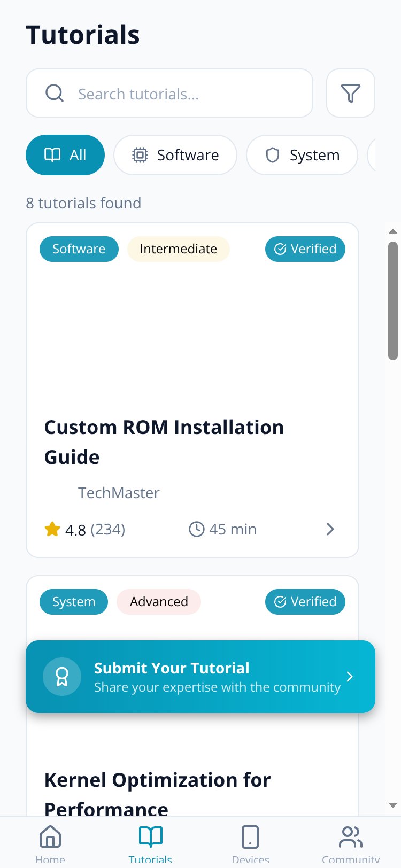Expand Custom ROM guide via chevron arrow
Screen dimensions: 401x868
coord(330,529)
